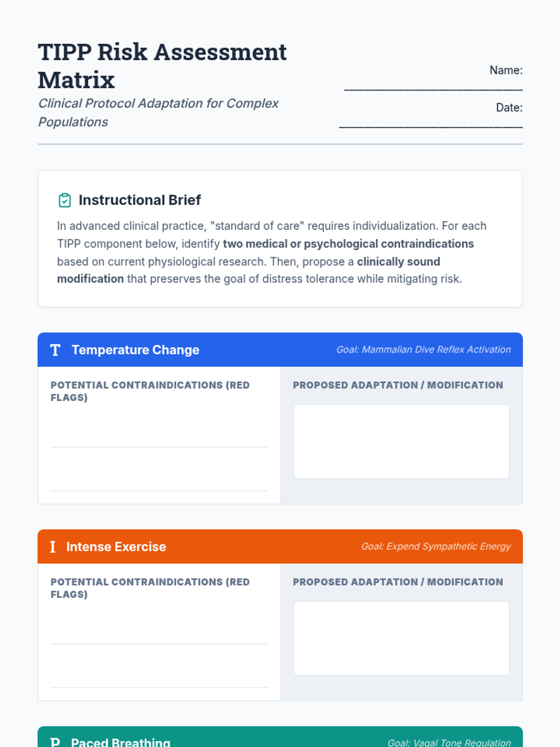Click Intense Exercise proposed adaptation text box

[401, 638]
